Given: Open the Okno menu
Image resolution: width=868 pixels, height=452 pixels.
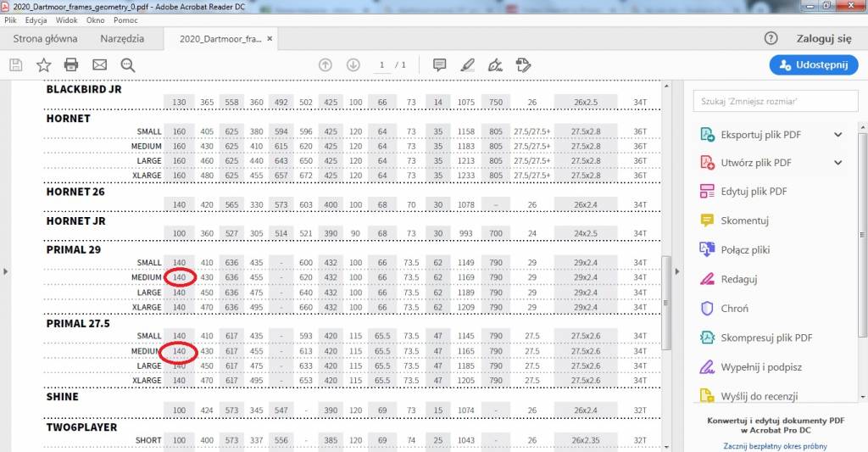Looking at the screenshot, I should point(95,20).
